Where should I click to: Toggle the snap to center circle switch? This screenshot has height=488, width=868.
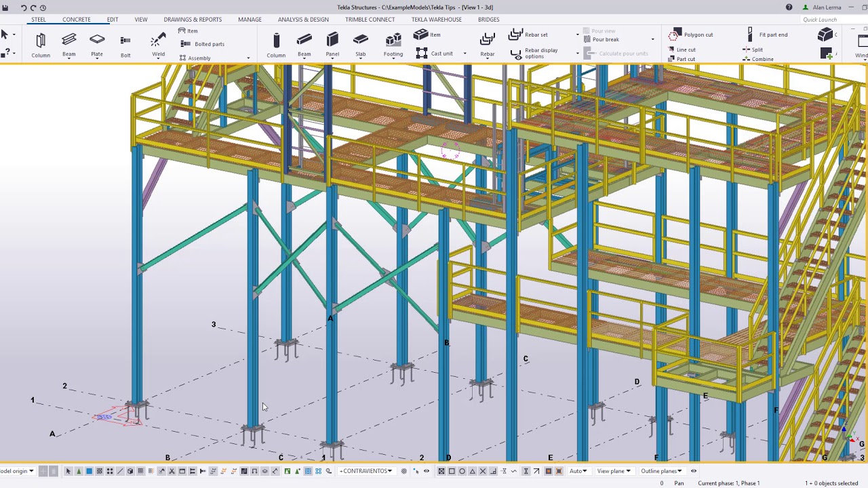pos(462,471)
